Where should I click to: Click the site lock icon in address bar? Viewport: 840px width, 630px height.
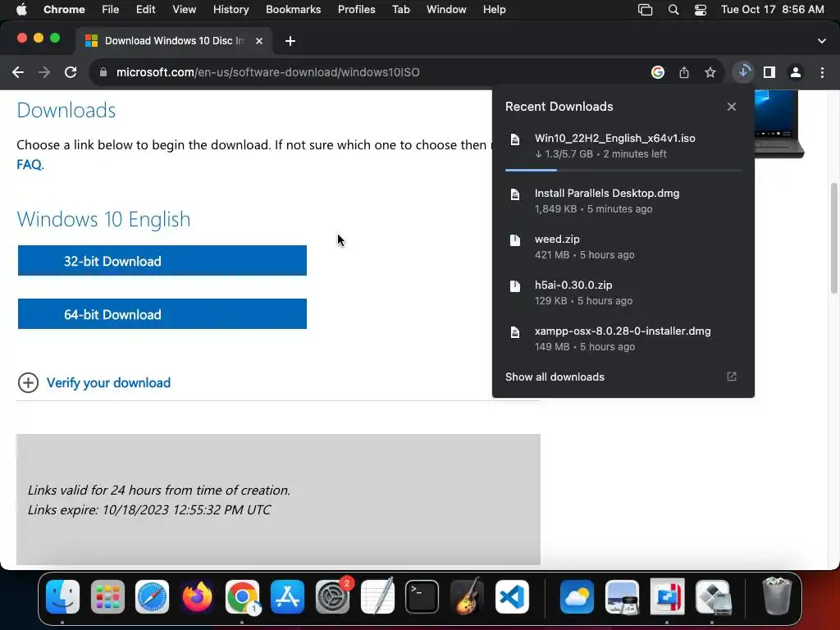click(103, 72)
